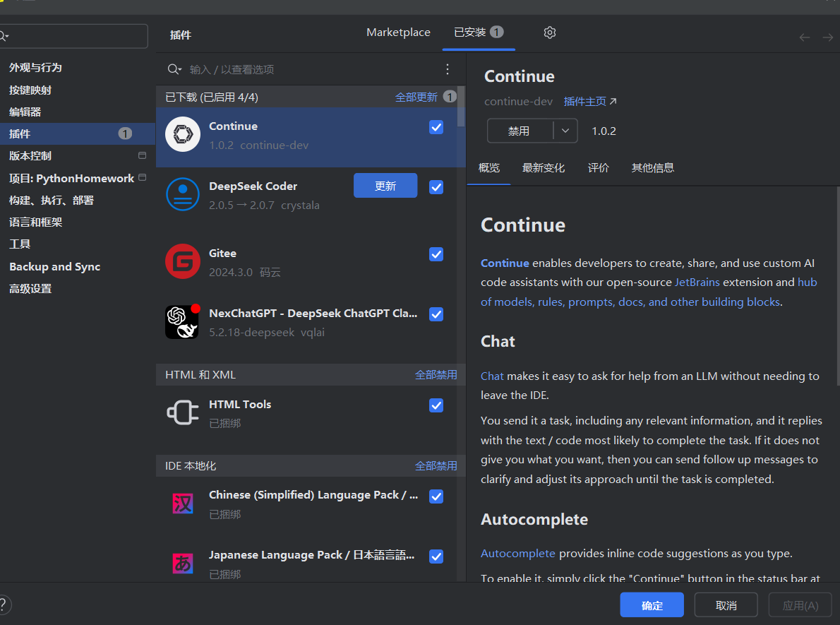Open 项目: PythonHomework settings
840x625 pixels.
coord(71,178)
